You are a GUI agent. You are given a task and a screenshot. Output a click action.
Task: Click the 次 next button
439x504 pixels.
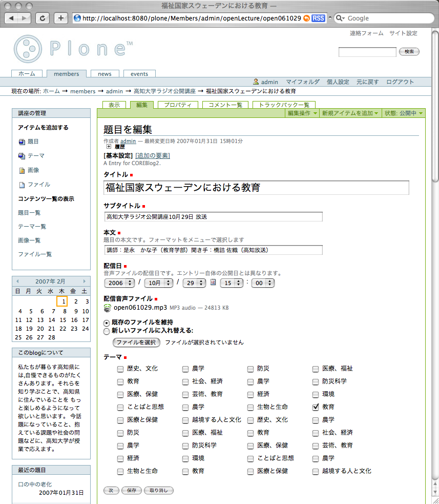click(111, 491)
